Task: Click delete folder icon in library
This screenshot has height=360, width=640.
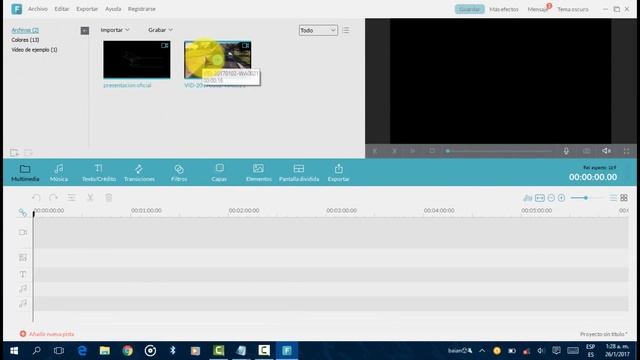Action: (28, 153)
